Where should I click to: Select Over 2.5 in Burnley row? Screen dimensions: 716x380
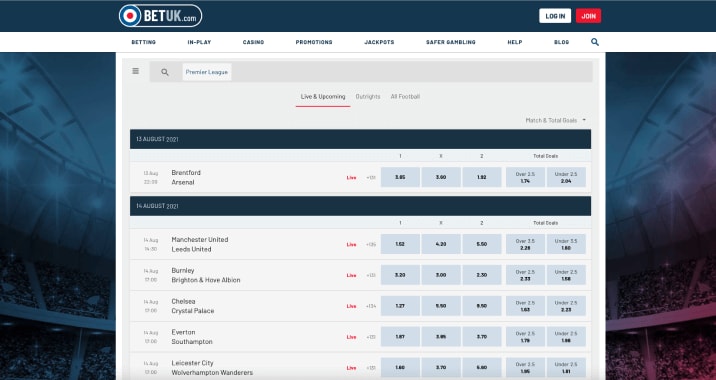(x=525, y=275)
